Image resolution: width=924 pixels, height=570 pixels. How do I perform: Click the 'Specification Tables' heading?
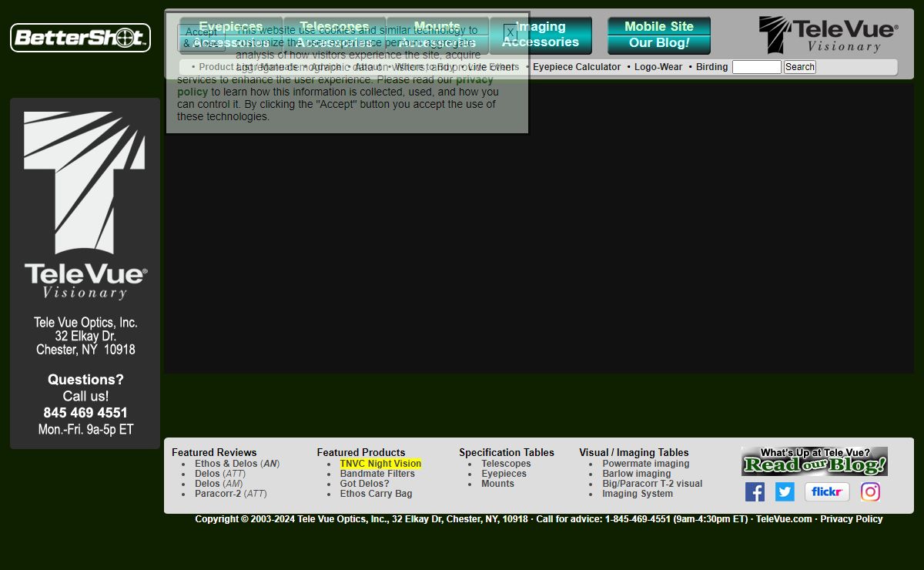pyautogui.click(x=507, y=453)
